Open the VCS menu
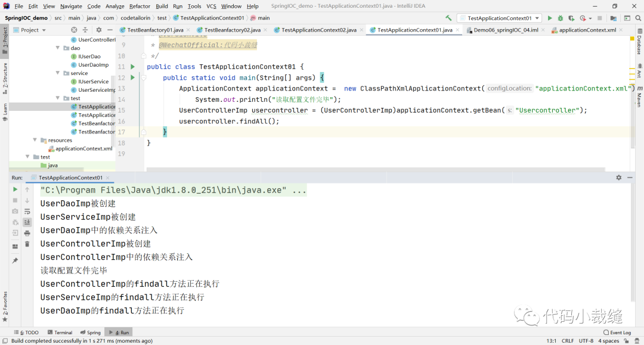This screenshot has width=644, height=345. [x=211, y=6]
